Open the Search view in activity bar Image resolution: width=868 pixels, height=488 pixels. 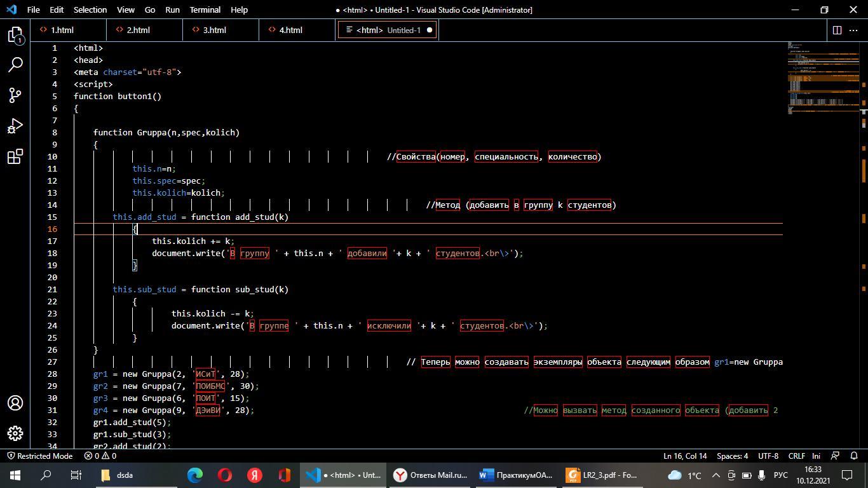tap(15, 65)
